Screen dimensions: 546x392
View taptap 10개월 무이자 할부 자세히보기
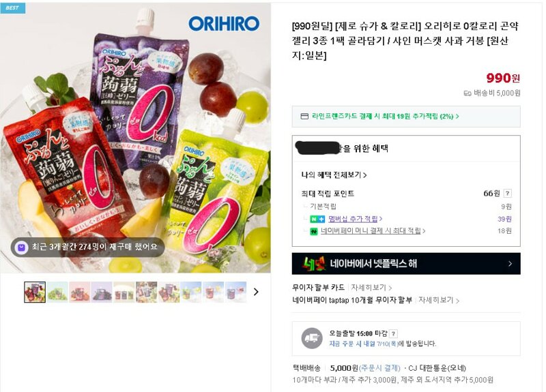click(x=439, y=300)
